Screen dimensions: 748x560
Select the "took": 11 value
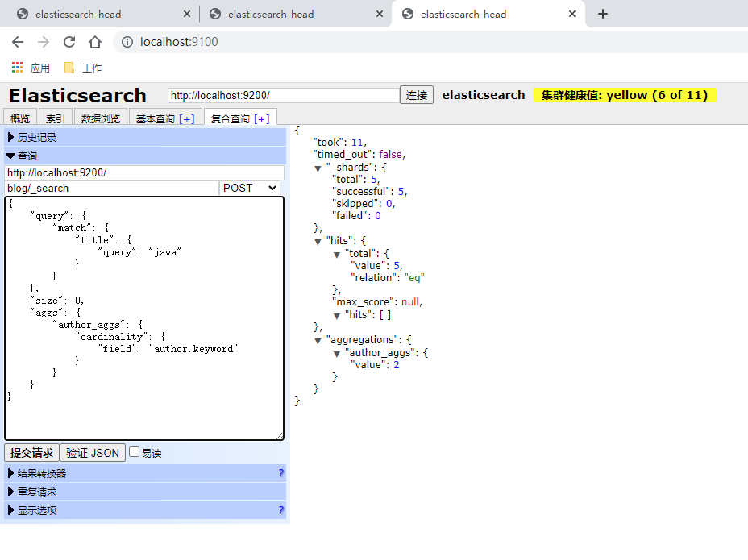[x=357, y=142]
